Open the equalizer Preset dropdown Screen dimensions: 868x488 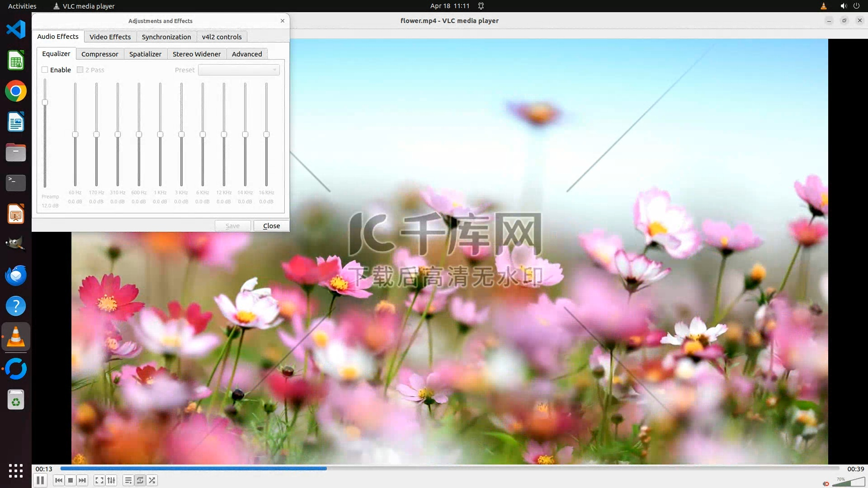click(x=239, y=70)
